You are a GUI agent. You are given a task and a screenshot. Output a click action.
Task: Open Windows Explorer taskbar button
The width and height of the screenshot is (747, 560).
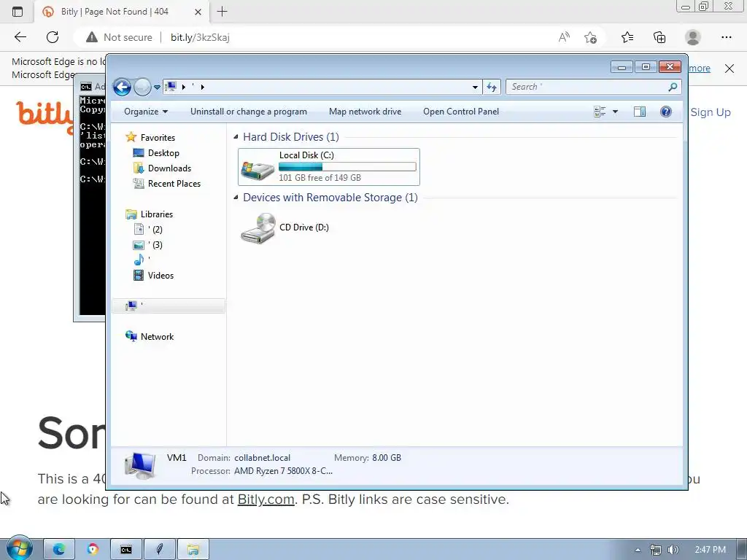(193, 549)
